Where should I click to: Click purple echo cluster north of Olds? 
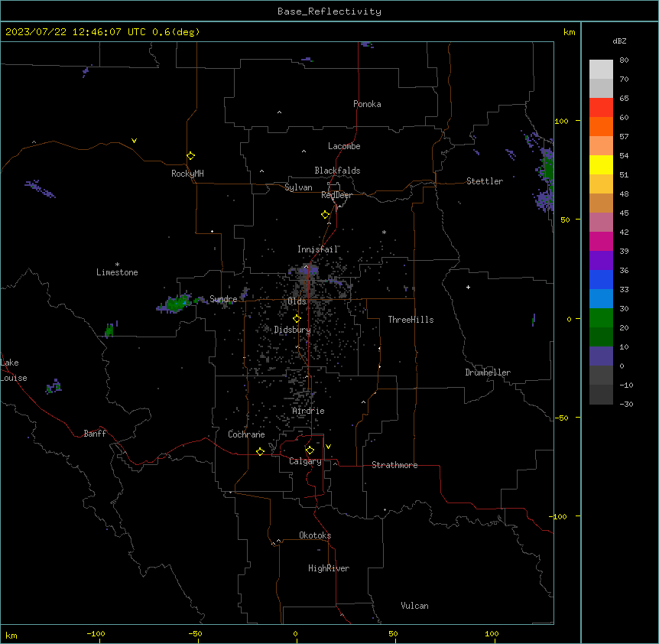[307, 270]
